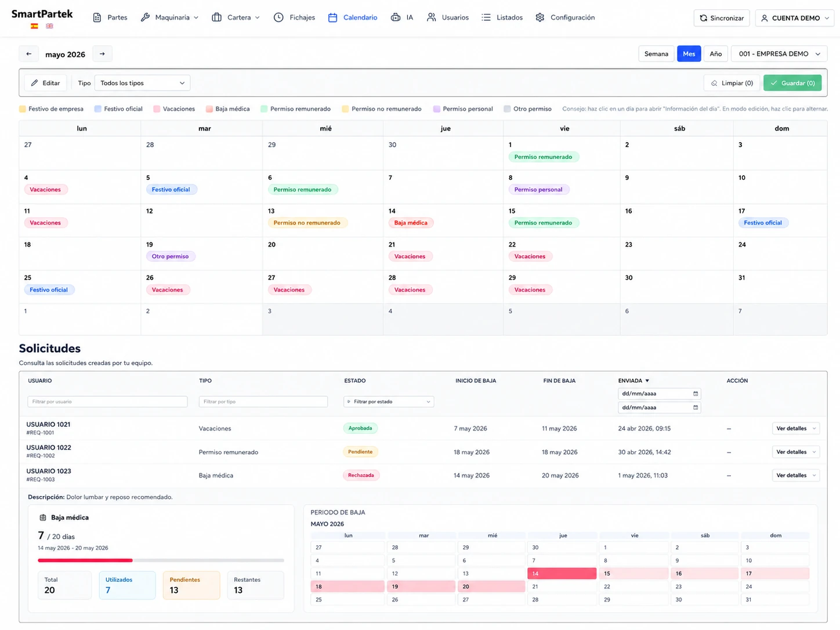This screenshot has width=840, height=630.
Task: Click the Festivo oficial legend swatch
Action: pos(98,108)
